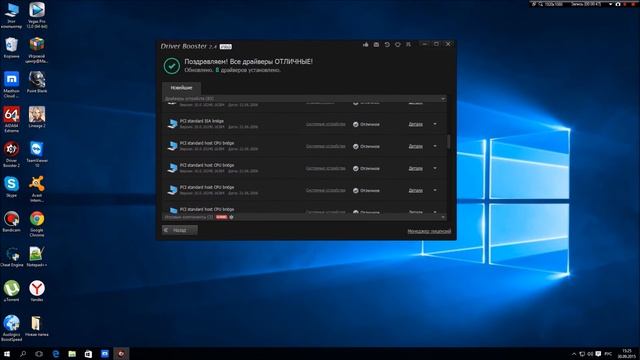Launch Microsoft Edge from the taskbar
Screen dimensions: 640x360
click(x=56, y=354)
